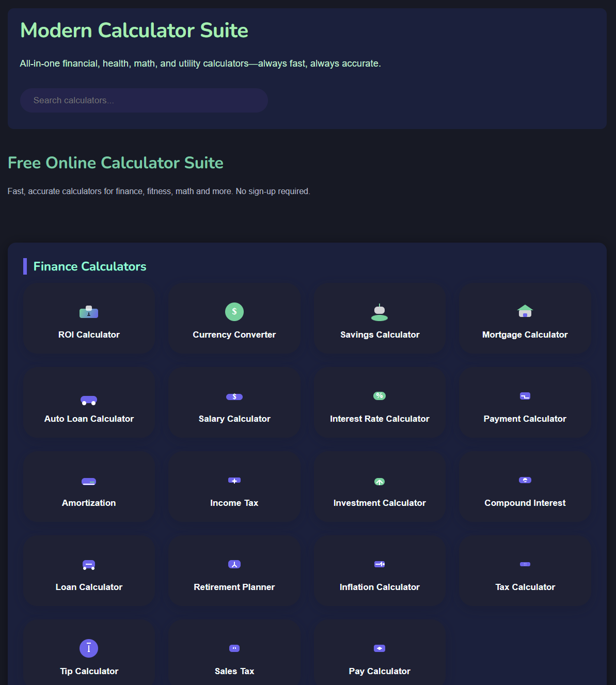This screenshot has height=685, width=616.
Task: Click the Interest Rate percent icon
Action: tap(380, 395)
